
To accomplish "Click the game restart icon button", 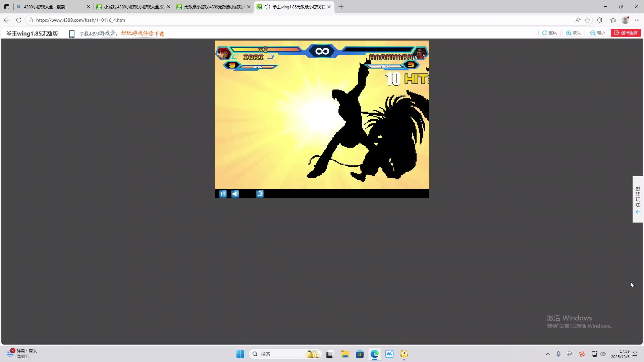I will [260, 194].
